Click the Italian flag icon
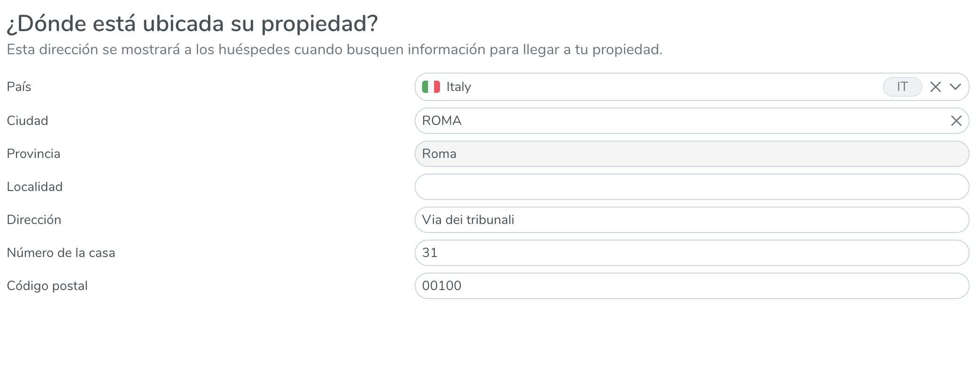980x366 pixels. [431, 87]
